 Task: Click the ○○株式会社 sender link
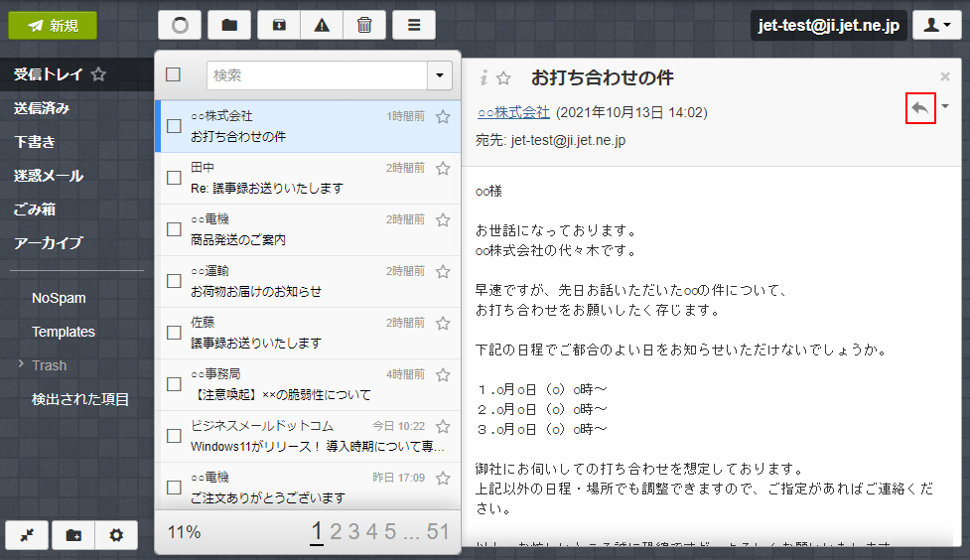coord(512,112)
